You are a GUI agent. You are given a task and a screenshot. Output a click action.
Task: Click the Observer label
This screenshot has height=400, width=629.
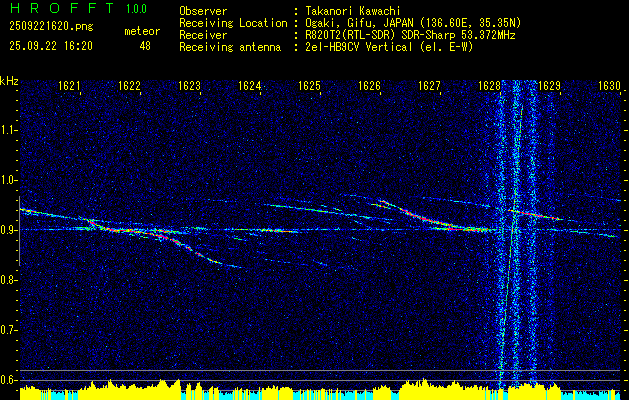203,11
